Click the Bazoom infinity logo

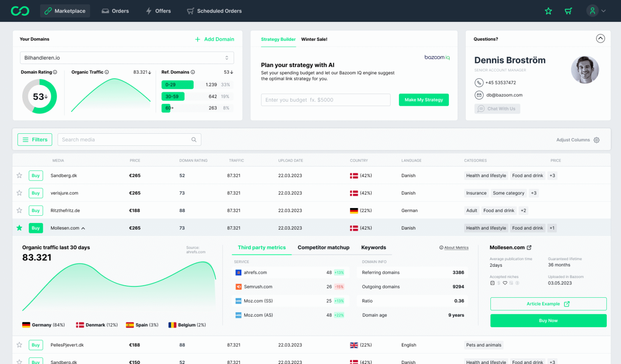(20, 11)
